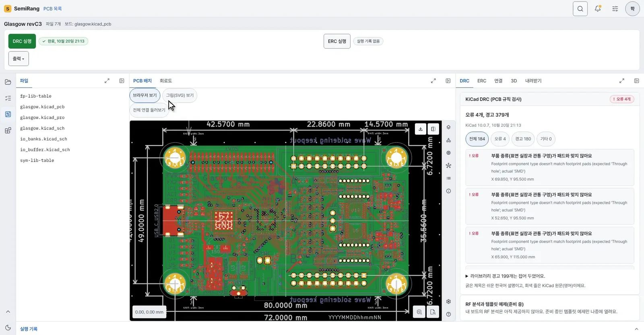The image size is (644, 335).
Task: Select the PCB board view sidebar icon
Action: pos(8,114)
